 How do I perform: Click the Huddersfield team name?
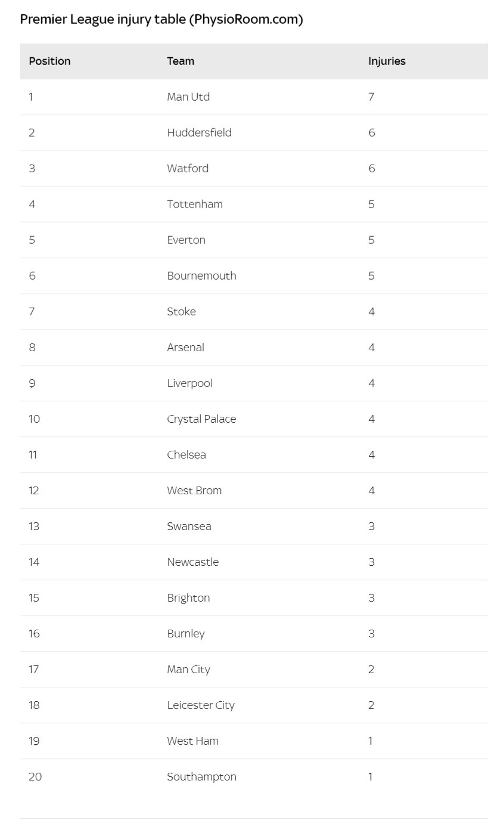click(x=199, y=133)
